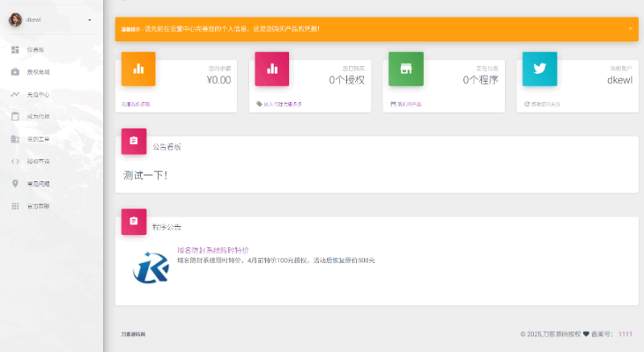644x352 pixels.
Task: Open the 官方群聊 sidebar entry
Action: 38,206
